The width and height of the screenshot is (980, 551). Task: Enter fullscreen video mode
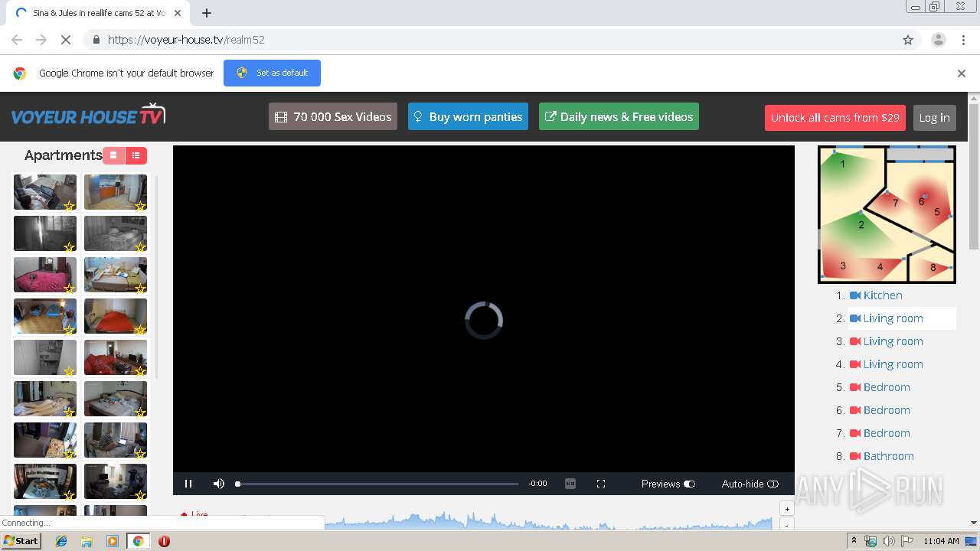click(601, 484)
